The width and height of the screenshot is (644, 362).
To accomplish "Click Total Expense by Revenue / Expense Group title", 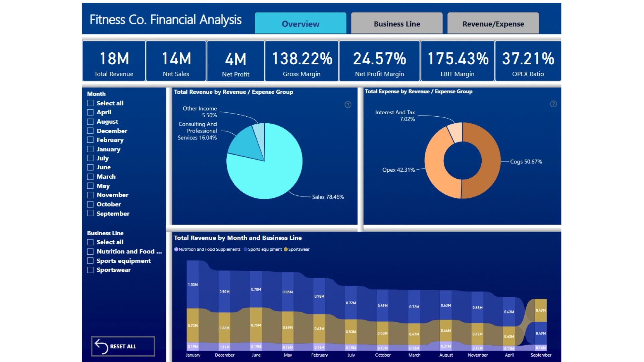I will [x=419, y=91].
